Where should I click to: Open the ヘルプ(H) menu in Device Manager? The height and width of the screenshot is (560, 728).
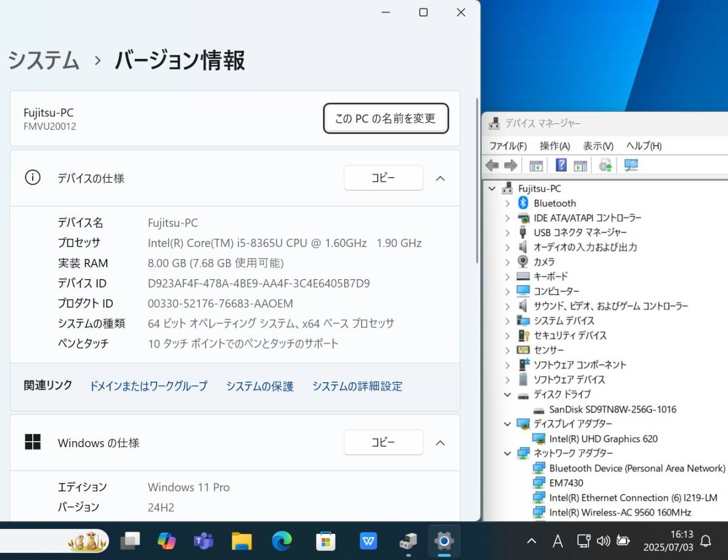coord(644,146)
